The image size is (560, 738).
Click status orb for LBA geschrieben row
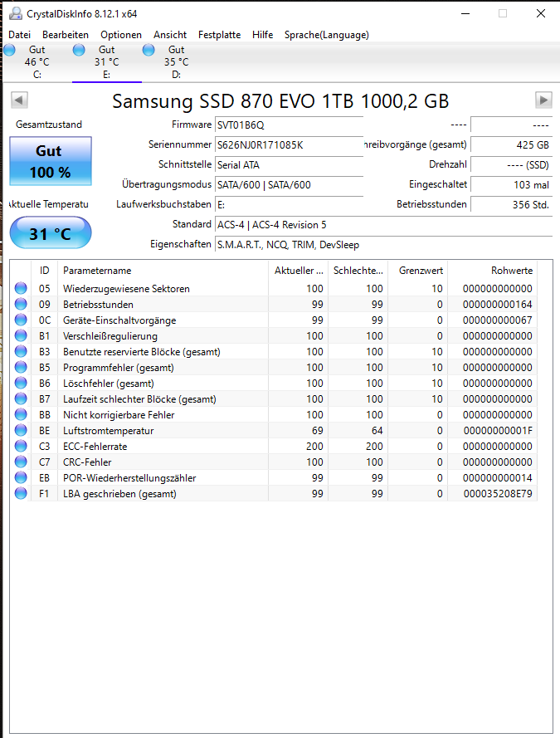point(21,493)
